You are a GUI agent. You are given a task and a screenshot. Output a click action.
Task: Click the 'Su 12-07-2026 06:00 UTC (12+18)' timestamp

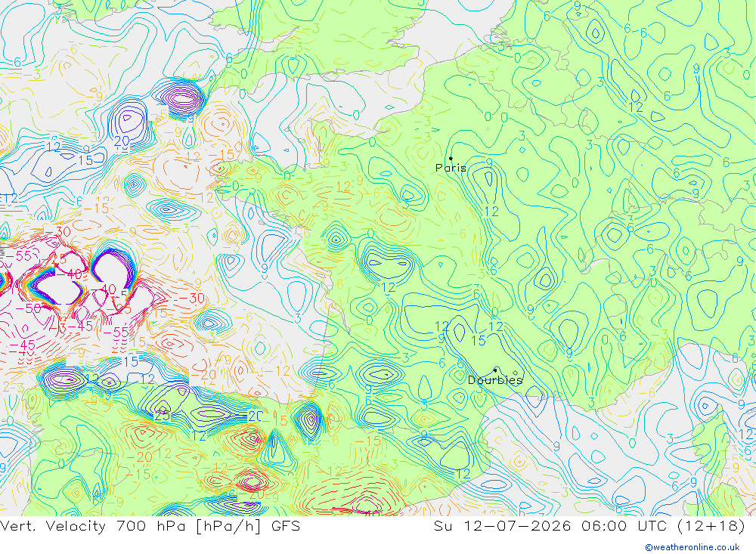coord(589,526)
